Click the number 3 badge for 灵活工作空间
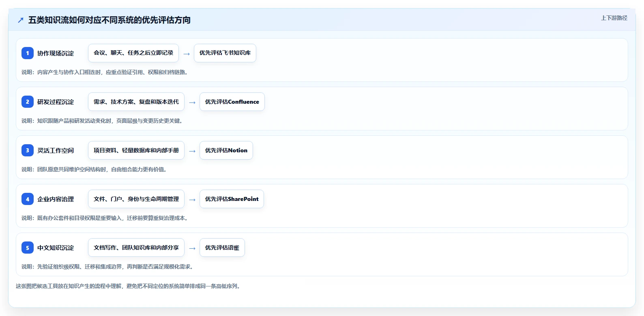 (x=28, y=150)
